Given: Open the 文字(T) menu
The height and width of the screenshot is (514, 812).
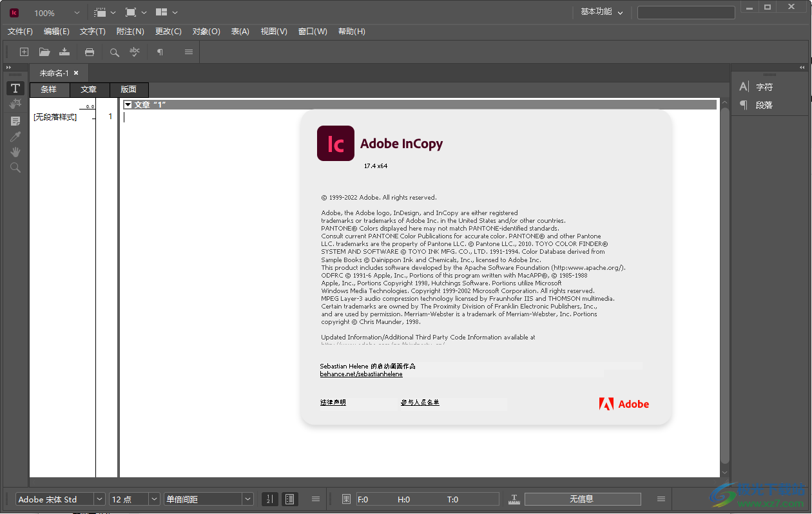Looking at the screenshot, I should (x=93, y=32).
